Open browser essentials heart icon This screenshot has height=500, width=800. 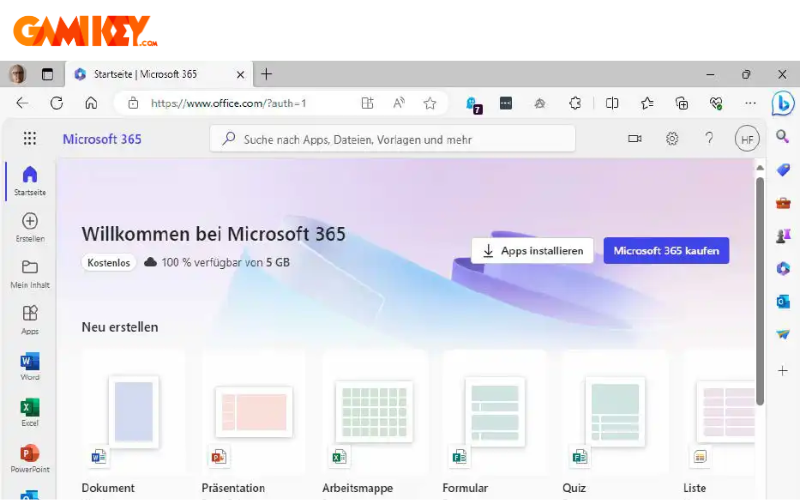(716, 104)
